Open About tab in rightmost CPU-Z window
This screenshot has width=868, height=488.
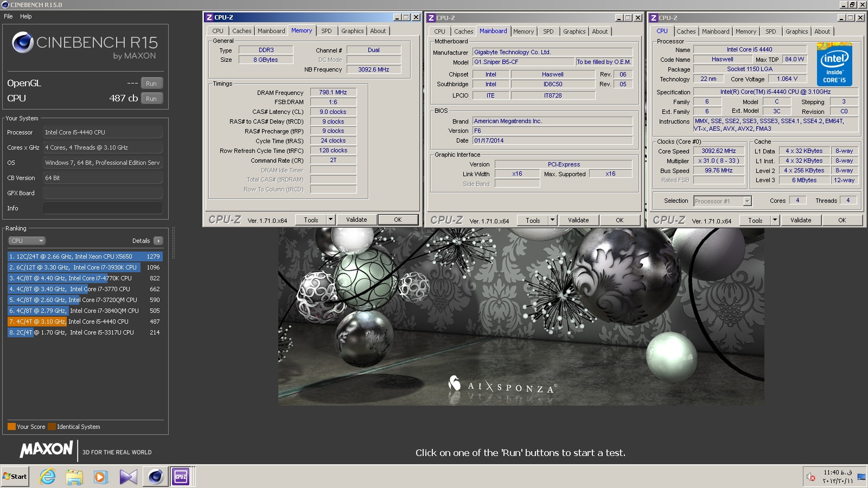822,31
